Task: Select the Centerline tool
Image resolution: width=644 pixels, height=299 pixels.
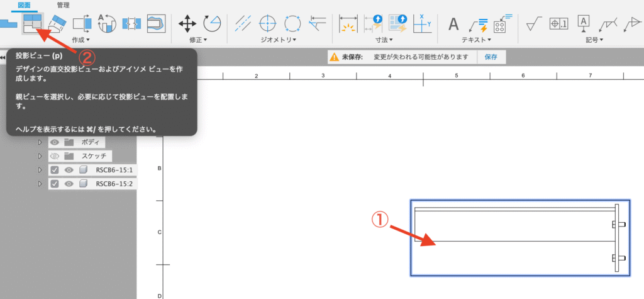Action: (x=243, y=25)
